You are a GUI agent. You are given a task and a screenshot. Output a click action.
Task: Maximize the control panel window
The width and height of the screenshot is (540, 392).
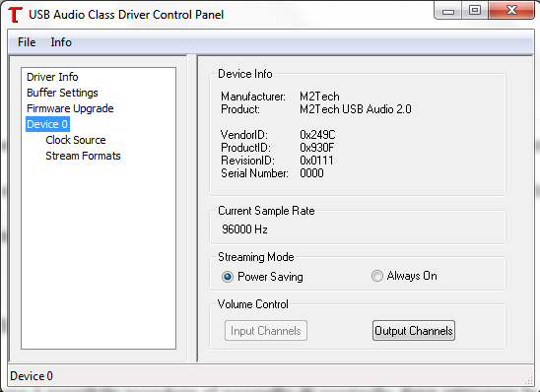(475, 10)
